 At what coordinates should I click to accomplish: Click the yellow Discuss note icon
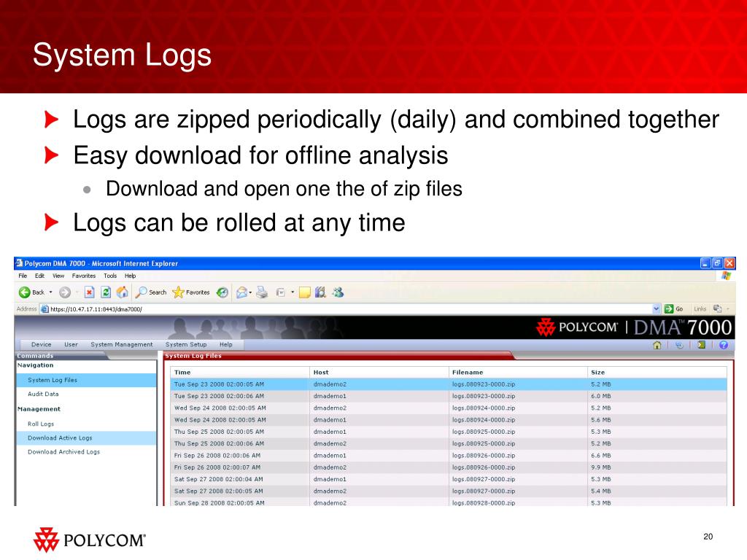(305, 292)
